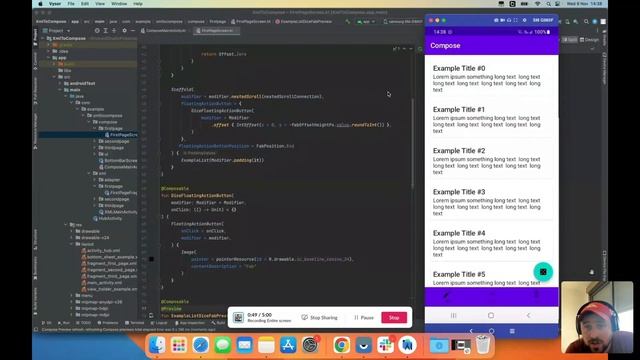Click the expand all icon in Project panel

[x=105, y=31]
